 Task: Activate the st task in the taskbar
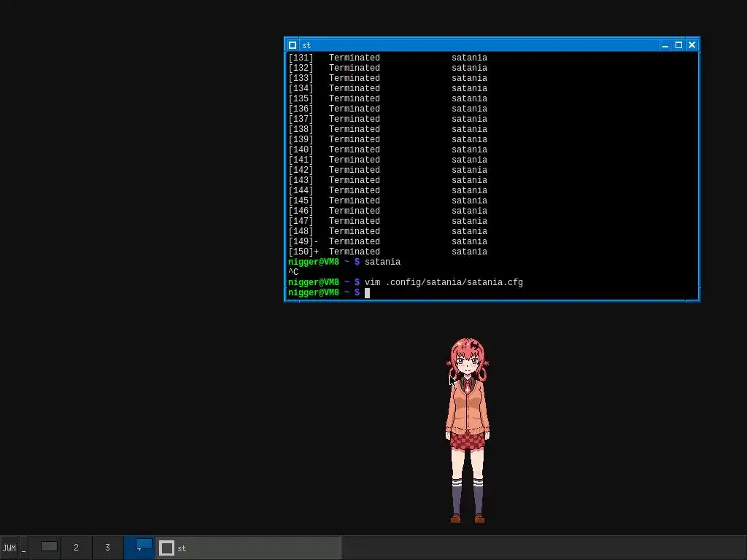(248, 548)
